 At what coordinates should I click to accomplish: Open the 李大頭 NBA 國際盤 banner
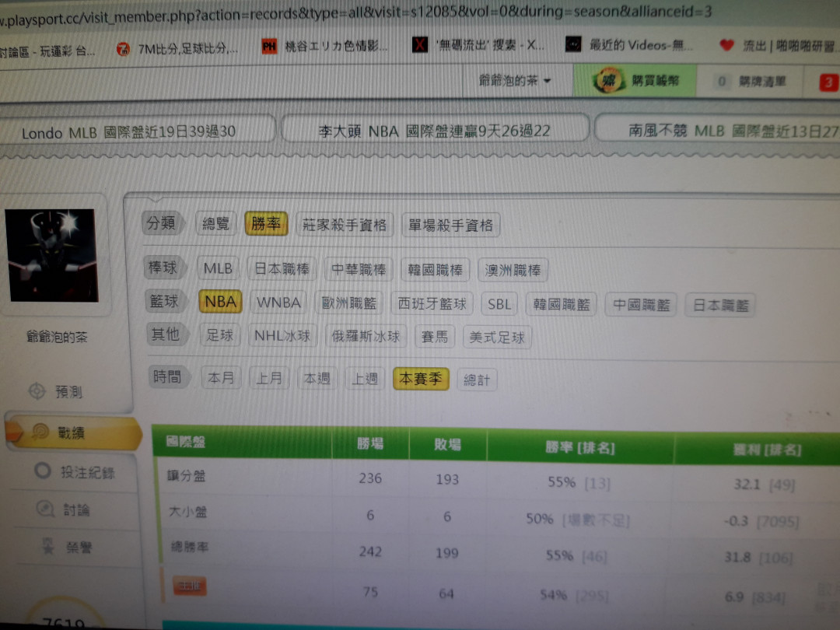pyautogui.click(x=435, y=131)
